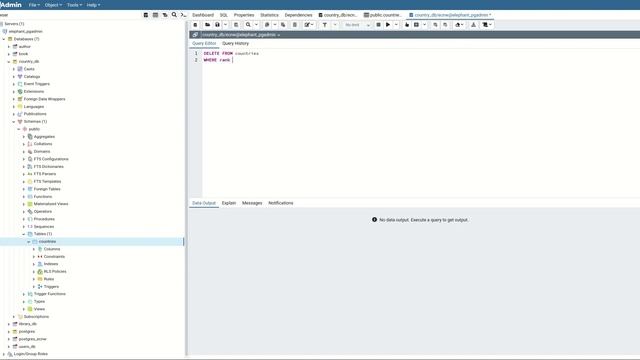Click the Download results icon

click(473, 25)
